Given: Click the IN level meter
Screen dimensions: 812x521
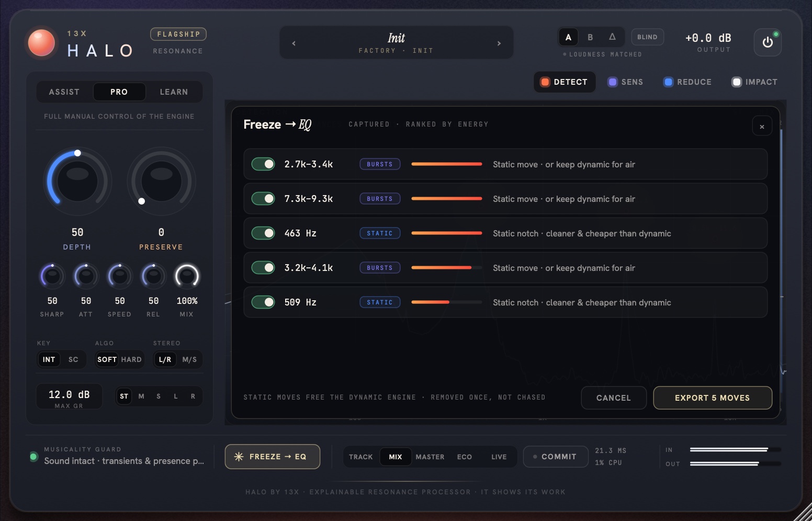Looking at the screenshot, I should click(x=735, y=450).
